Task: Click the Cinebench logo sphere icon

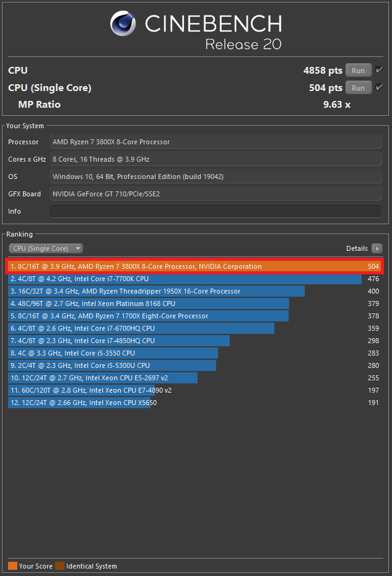Action: pos(123,25)
